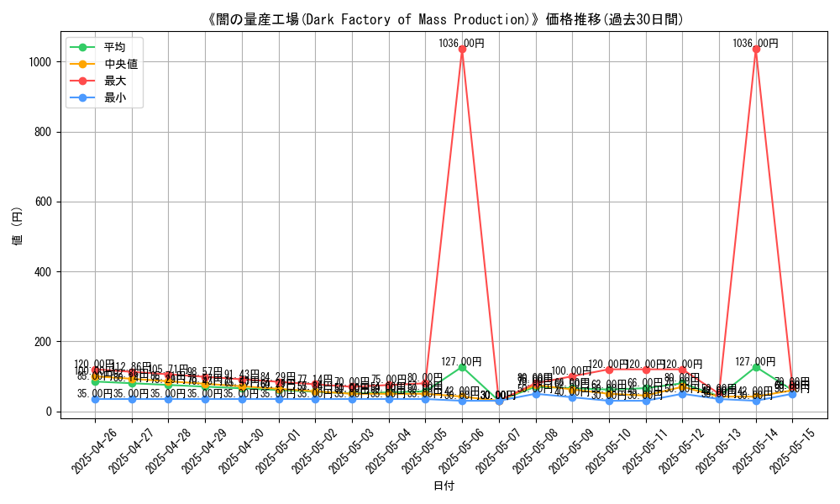Viewport: 840px width, 504px height.
Task: Click the red maximum marker at 2025-05-10
Action: pos(609,370)
